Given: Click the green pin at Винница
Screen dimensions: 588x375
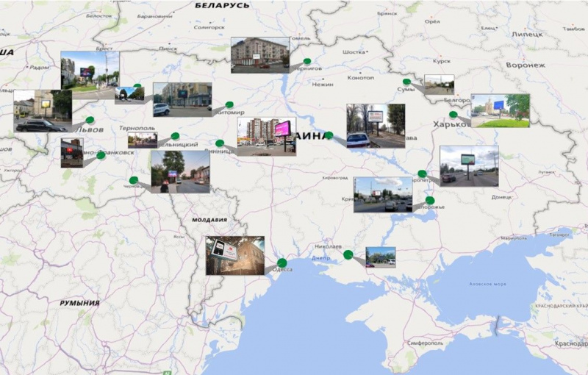Looking at the screenshot, I should pyautogui.click(x=220, y=143).
